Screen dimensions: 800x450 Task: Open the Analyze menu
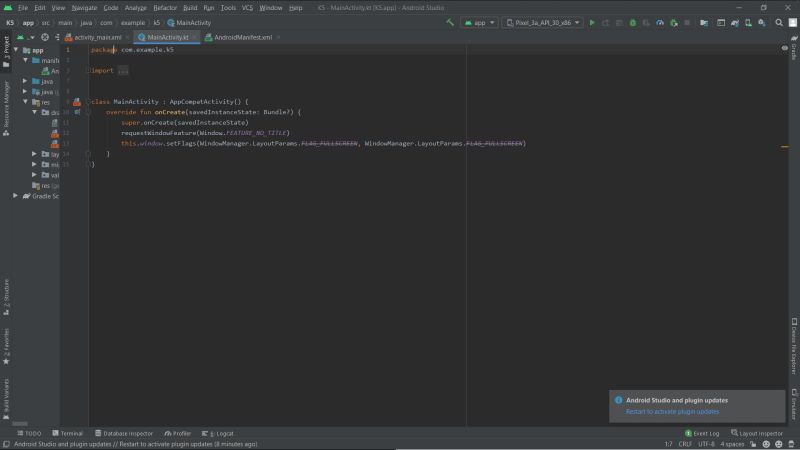[135, 8]
